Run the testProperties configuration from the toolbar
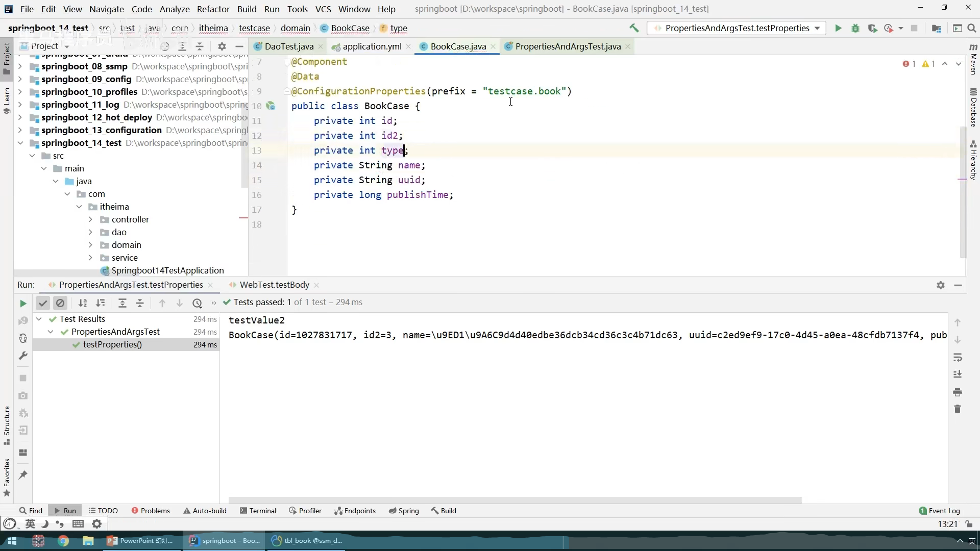This screenshot has width=980, height=551. click(x=838, y=28)
